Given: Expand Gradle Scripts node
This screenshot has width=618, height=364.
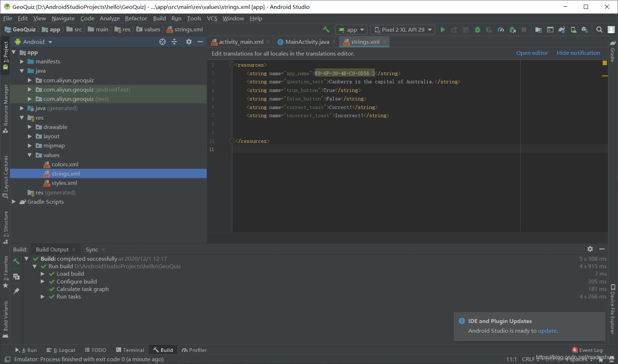Looking at the screenshot, I should click(x=14, y=202).
